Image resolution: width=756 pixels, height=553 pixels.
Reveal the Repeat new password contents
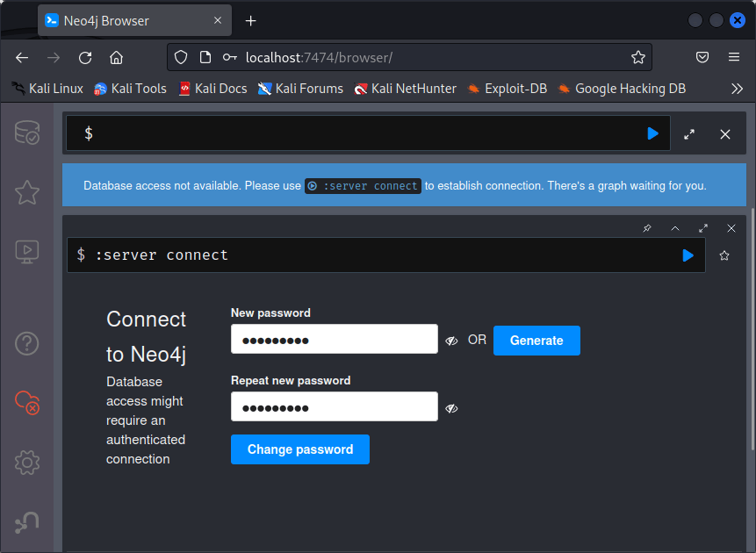coord(451,408)
